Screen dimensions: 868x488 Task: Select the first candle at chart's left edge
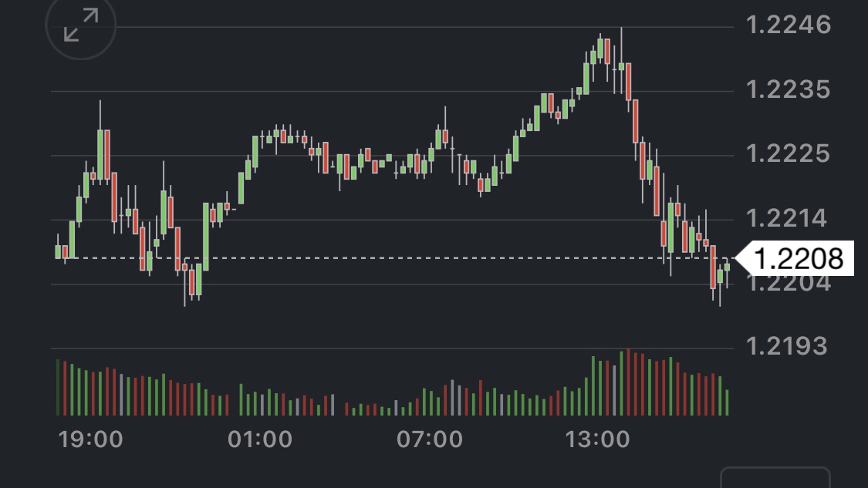(58, 251)
